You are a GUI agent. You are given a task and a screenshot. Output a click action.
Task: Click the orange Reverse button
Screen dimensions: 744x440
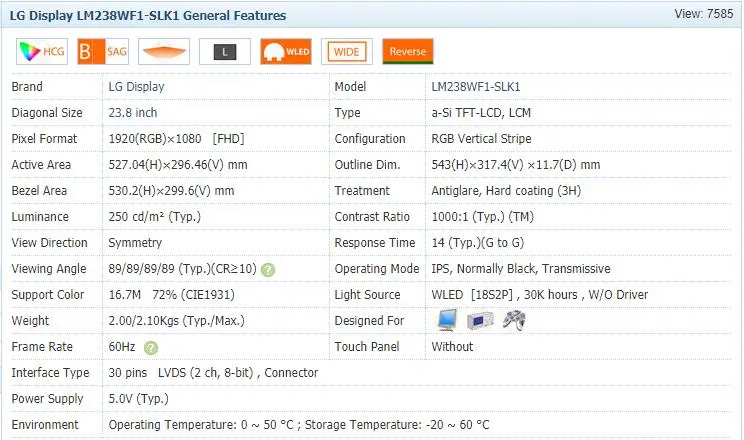[x=408, y=51]
